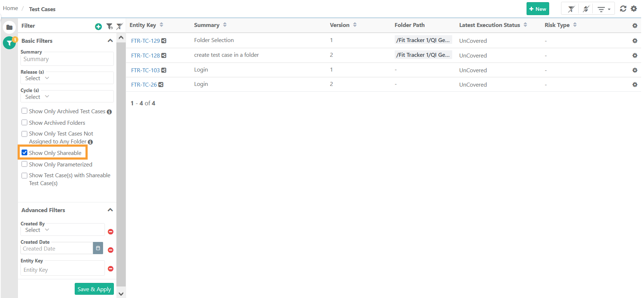This screenshot has width=644, height=298.
Task: Open test case FTR-TC-129
Action: click(x=145, y=41)
